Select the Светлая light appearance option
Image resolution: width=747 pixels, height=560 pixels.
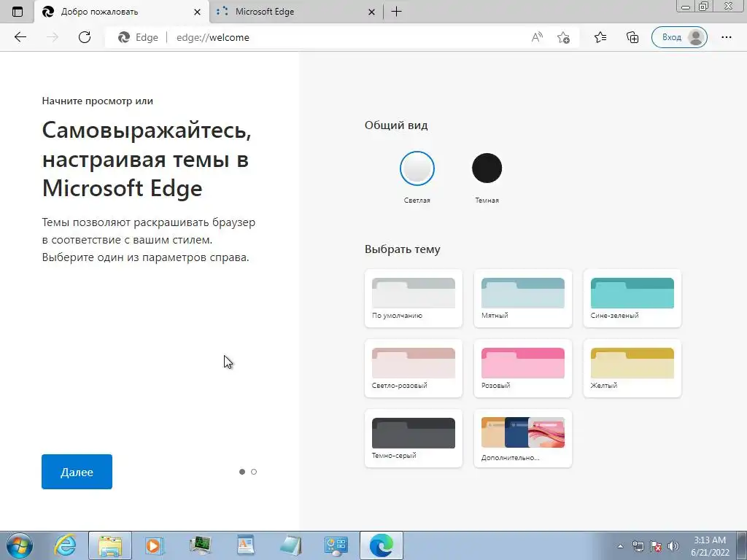click(x=417, y=168)
